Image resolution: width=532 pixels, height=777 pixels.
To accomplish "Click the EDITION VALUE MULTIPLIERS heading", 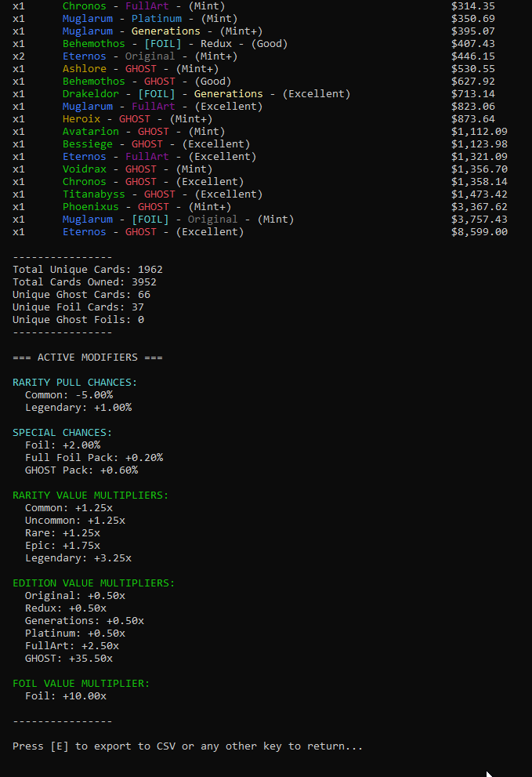I will (94, 583).
